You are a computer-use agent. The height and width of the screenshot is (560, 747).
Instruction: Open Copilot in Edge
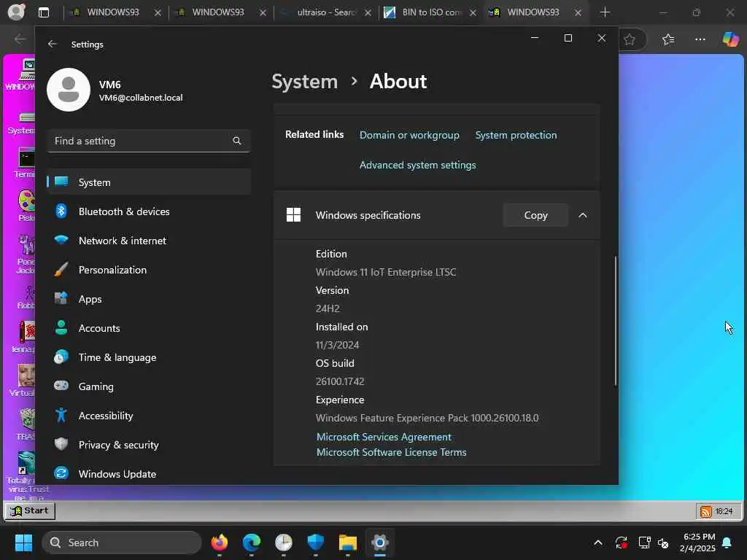730,39
